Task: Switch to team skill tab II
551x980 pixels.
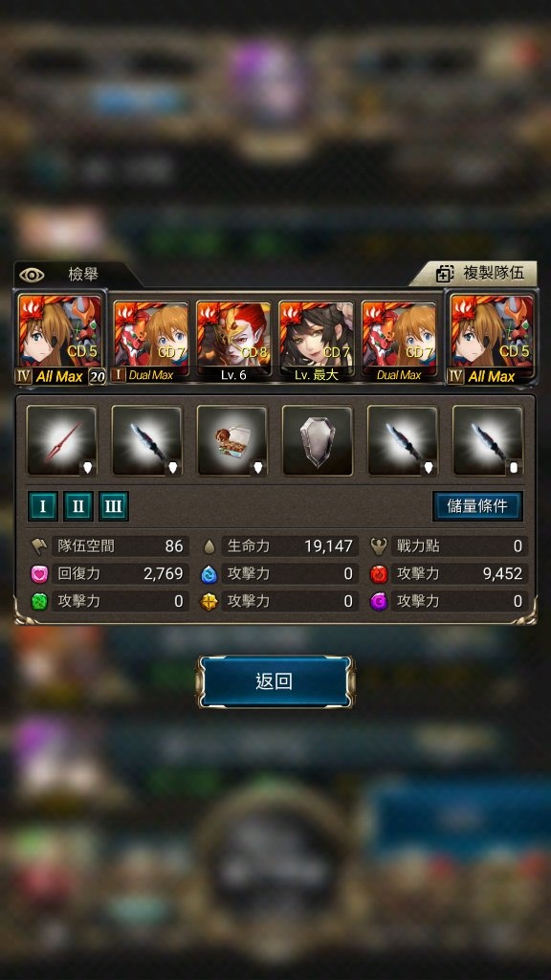Action: click(78, 506)
